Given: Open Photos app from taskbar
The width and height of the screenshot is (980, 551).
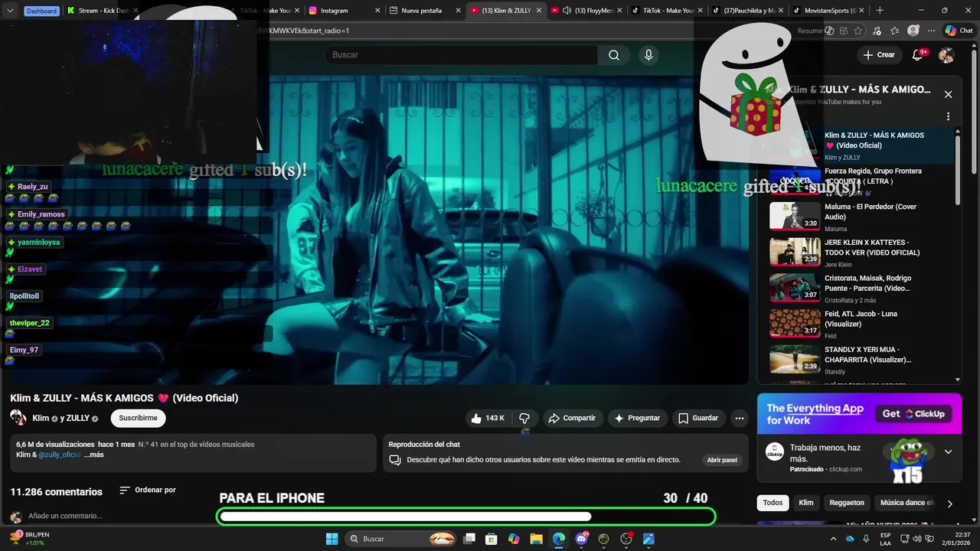Looking at the screenshot, I should (648, 539).
